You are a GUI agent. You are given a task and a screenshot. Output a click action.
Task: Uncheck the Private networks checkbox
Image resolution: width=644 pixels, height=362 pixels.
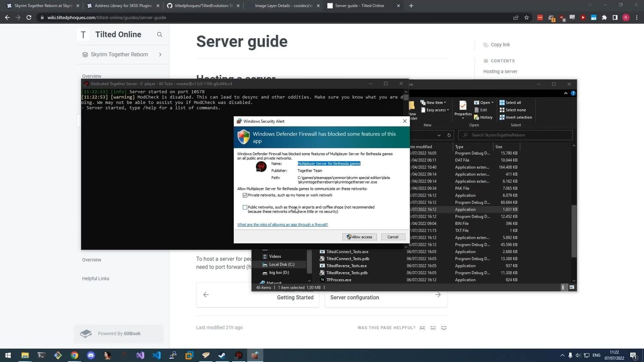click(245, 195)
